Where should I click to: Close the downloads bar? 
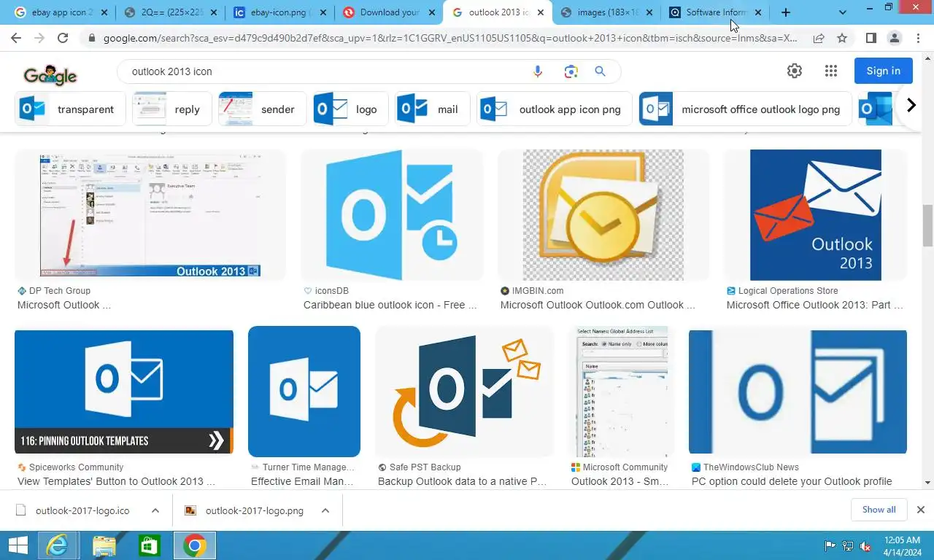(x=921, y=510)
